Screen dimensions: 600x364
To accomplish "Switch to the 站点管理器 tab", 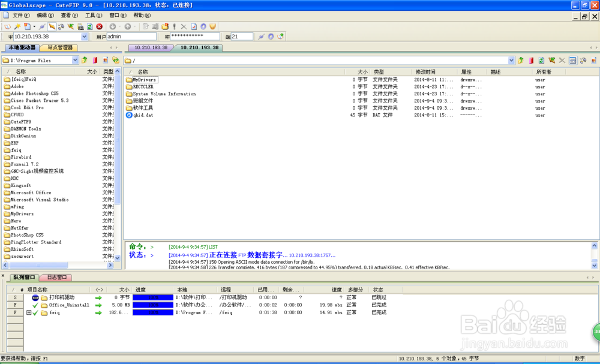I will (59, 47).
